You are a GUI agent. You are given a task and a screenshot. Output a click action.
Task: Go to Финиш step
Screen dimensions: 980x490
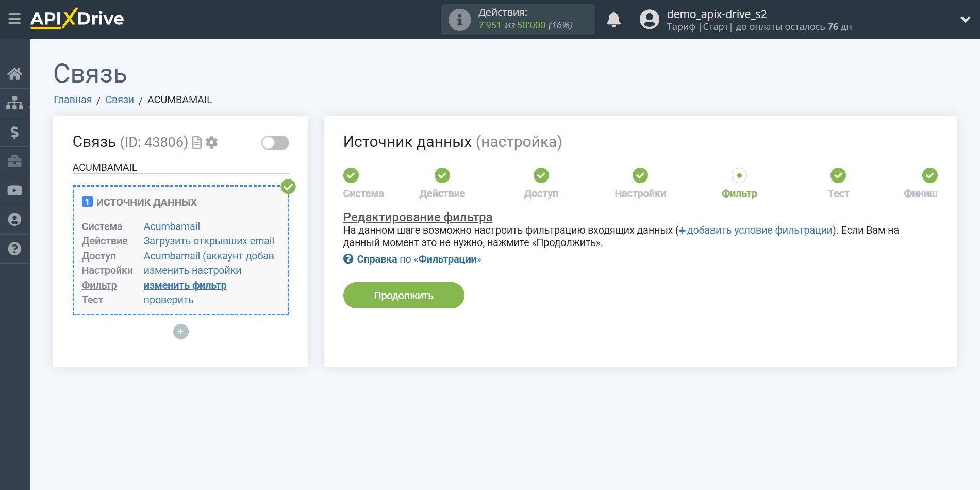tap(930, 175)
